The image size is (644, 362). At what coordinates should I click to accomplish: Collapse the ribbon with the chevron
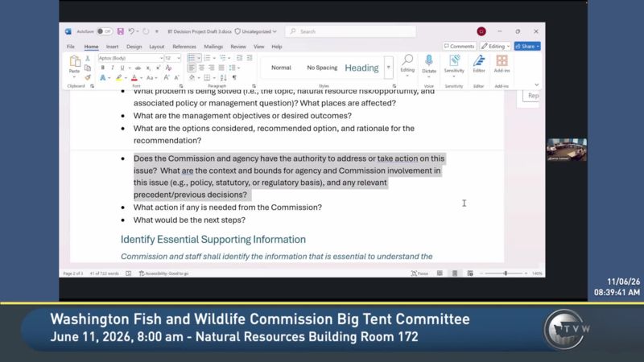point(536,85)
